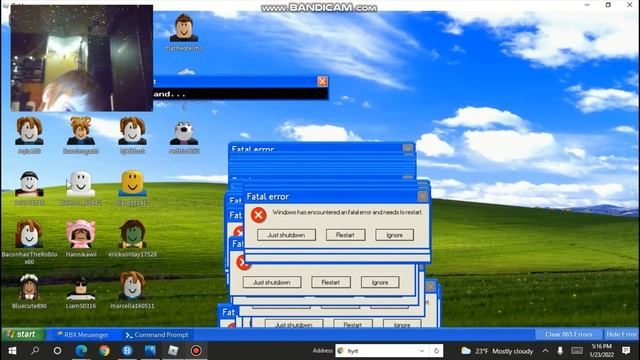
Task: Open the matheotelmo avatar desktop icon
Action: pos(184,28)
